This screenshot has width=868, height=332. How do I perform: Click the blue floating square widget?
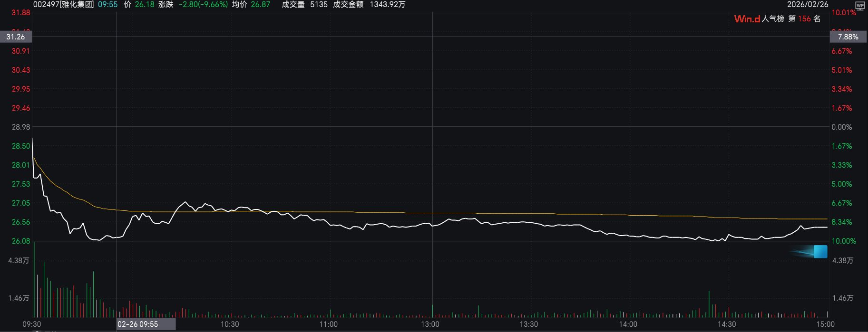(x=820, y=251)
